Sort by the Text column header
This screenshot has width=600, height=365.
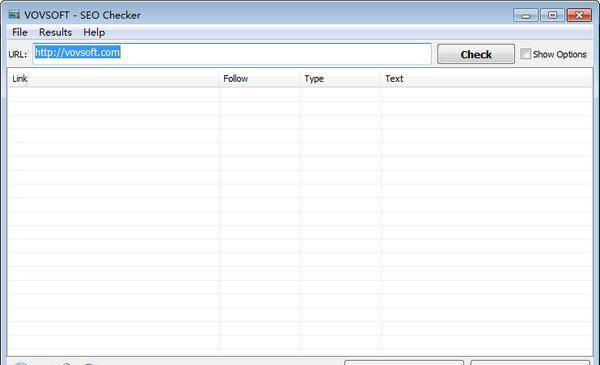487,79
